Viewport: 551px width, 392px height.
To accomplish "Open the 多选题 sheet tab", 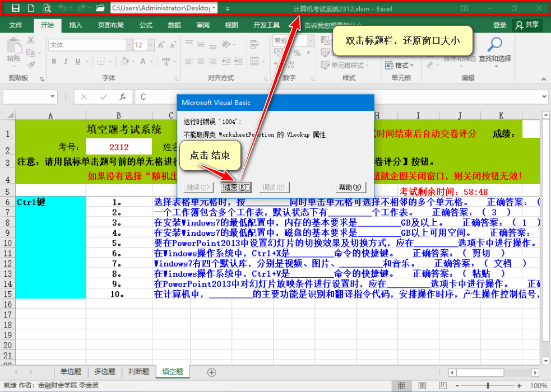I will pyautogui.click(x=105, y=372).
